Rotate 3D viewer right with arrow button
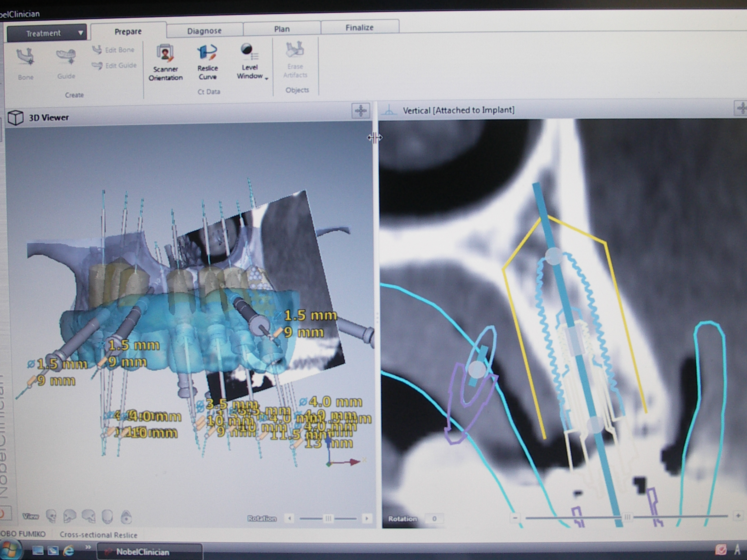Image resolution: width=747 pixels, height=560 pixels. tap(367, 518)
